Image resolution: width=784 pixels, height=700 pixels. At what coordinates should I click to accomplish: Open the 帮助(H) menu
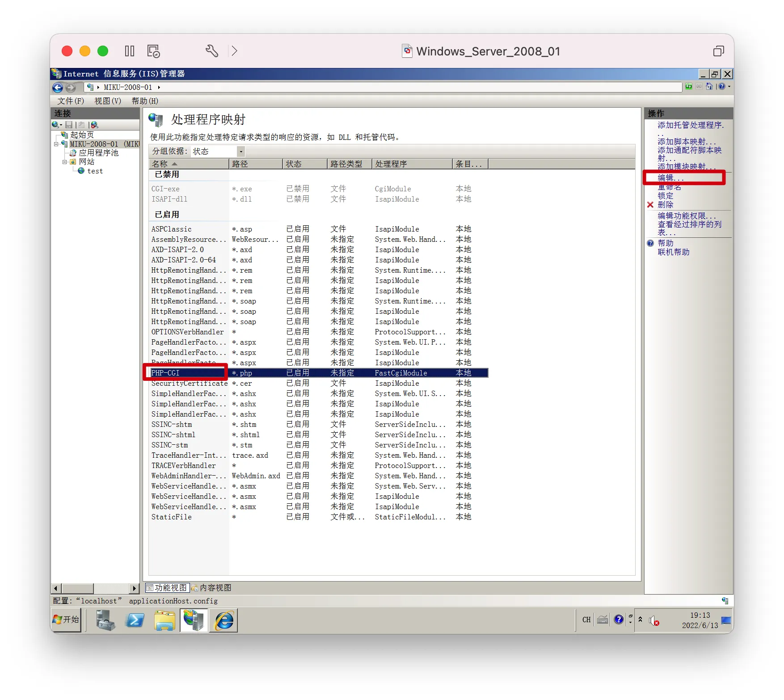click(145, 101)
